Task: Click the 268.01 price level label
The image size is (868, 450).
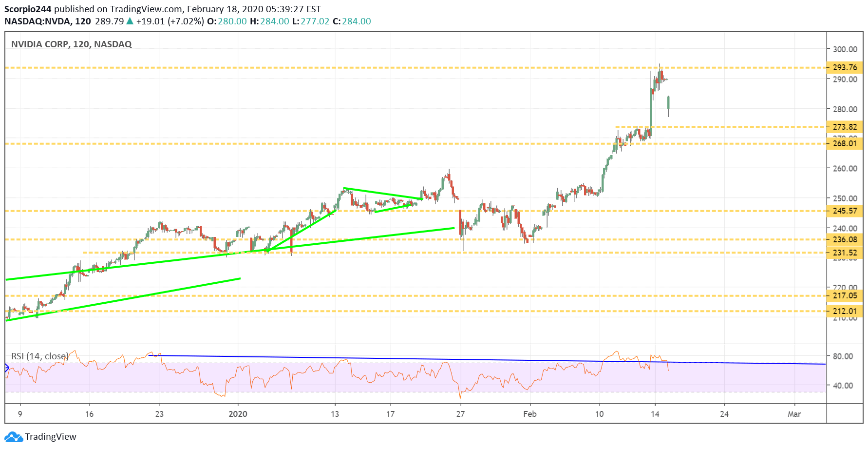Action: click(x=845, y=143)
